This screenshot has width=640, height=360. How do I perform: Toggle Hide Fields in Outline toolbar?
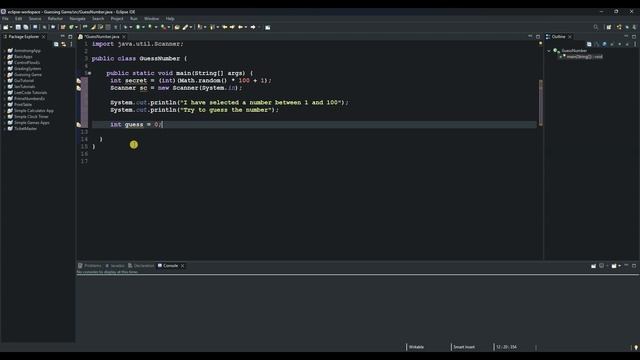(604, 44)
